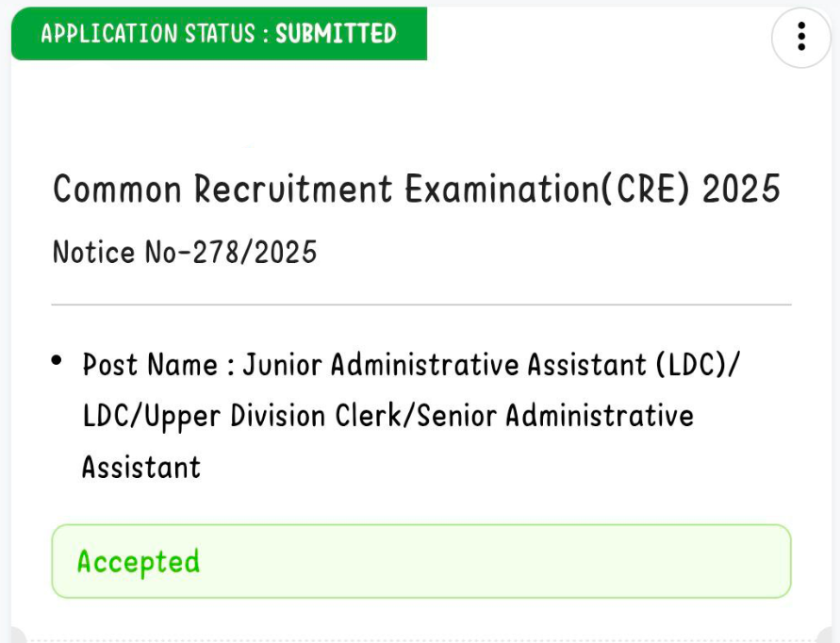Click Senior Administrative on the second line
The image size is (840, 643).
[x=555, y=416]
